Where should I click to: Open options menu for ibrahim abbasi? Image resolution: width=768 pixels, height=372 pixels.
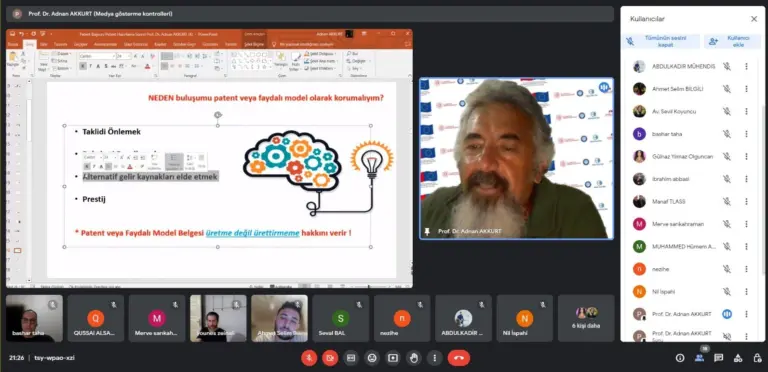pos(746,179)
